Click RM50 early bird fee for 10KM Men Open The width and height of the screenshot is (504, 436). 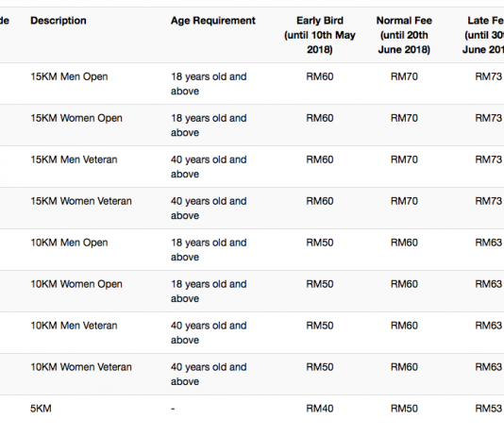coord(320,243)
